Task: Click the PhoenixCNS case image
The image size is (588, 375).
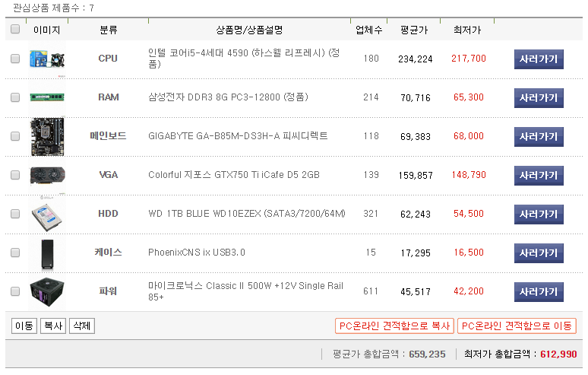Action: (47, 253)
